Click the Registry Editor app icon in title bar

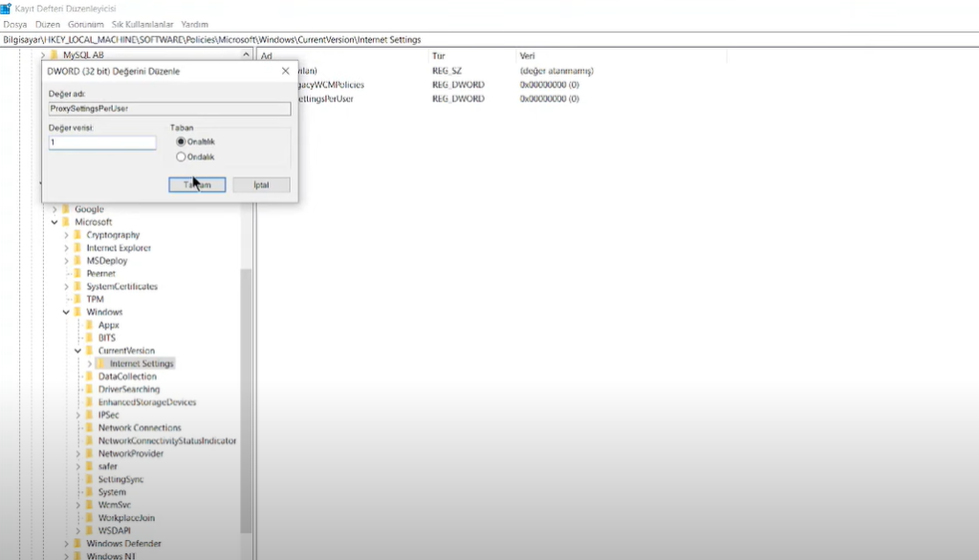(x=6, y=9)
